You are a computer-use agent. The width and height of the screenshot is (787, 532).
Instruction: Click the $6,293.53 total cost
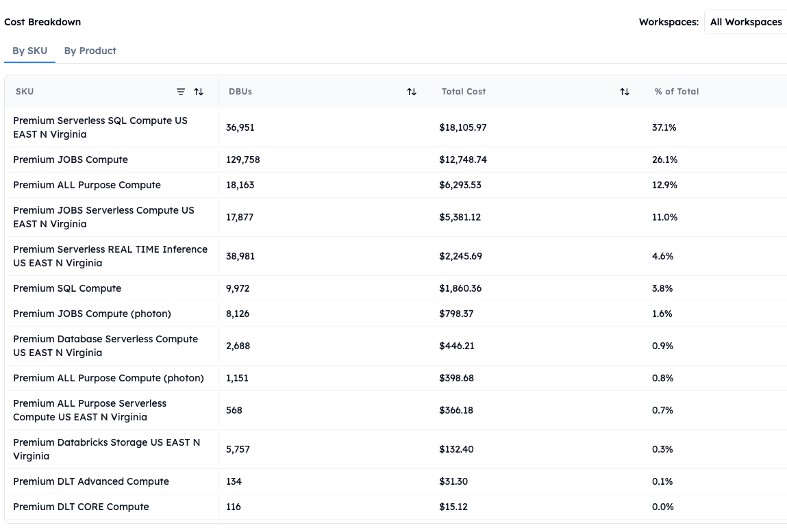[x=460, y=185]
